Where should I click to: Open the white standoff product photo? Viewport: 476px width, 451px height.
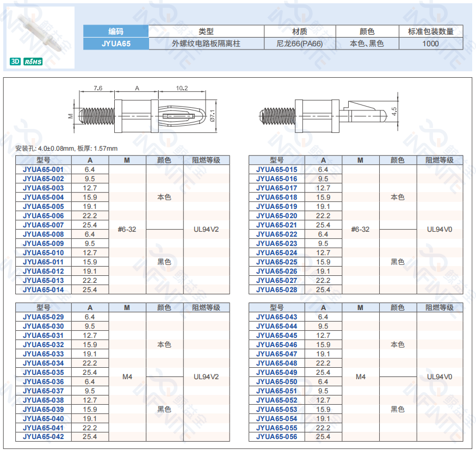coord(39,32)
